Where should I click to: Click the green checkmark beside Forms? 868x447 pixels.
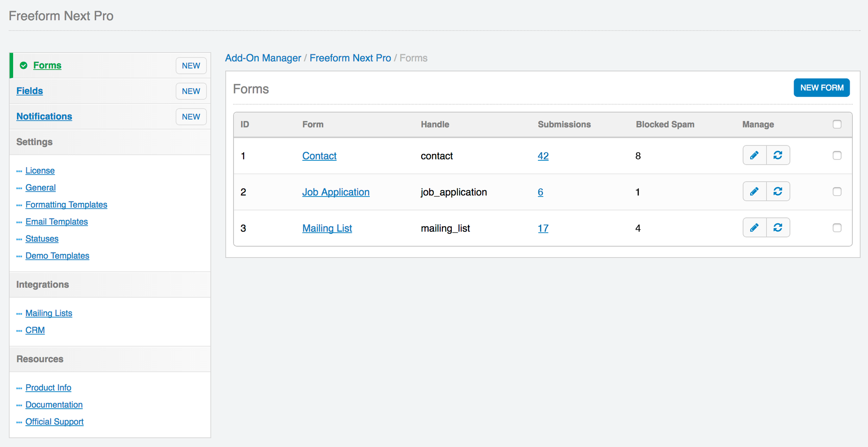pyautogui.click(x=23, y=65)
